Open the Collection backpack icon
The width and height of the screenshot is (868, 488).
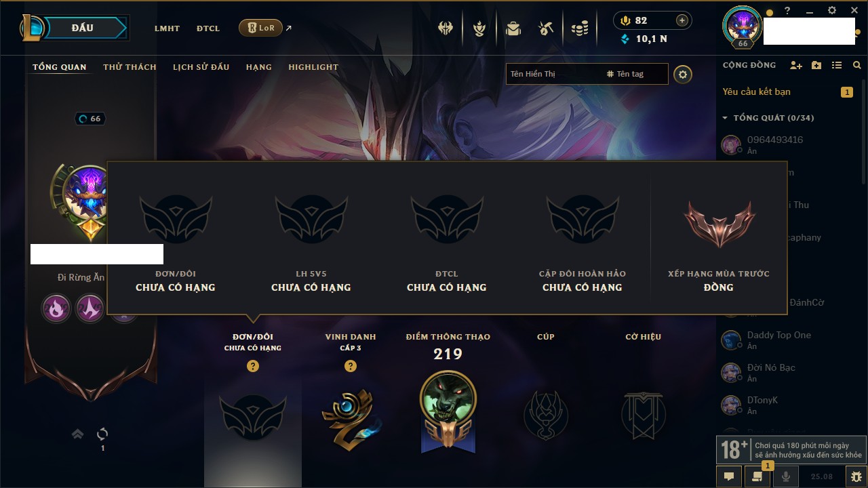coord(513,28)
